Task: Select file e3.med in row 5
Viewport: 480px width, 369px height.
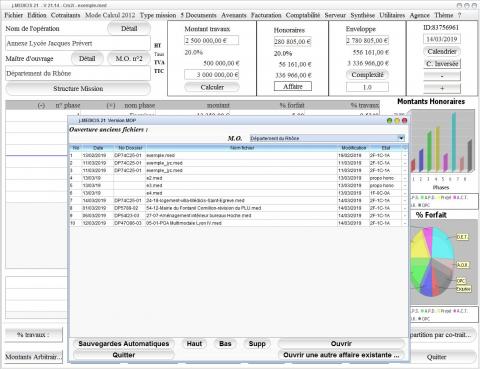Action: (x=238, y=185)
